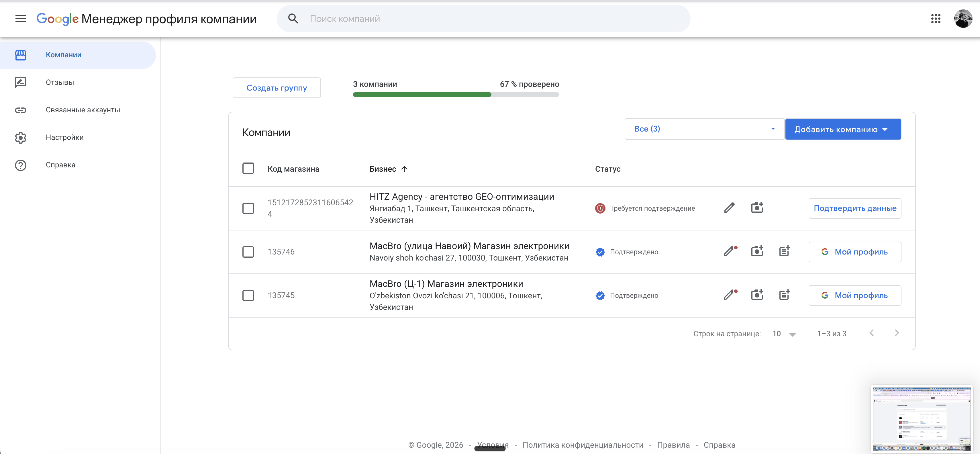The image size is (980, 454).
Task: Go to the next page of results
Action: (x=897, y=333)
